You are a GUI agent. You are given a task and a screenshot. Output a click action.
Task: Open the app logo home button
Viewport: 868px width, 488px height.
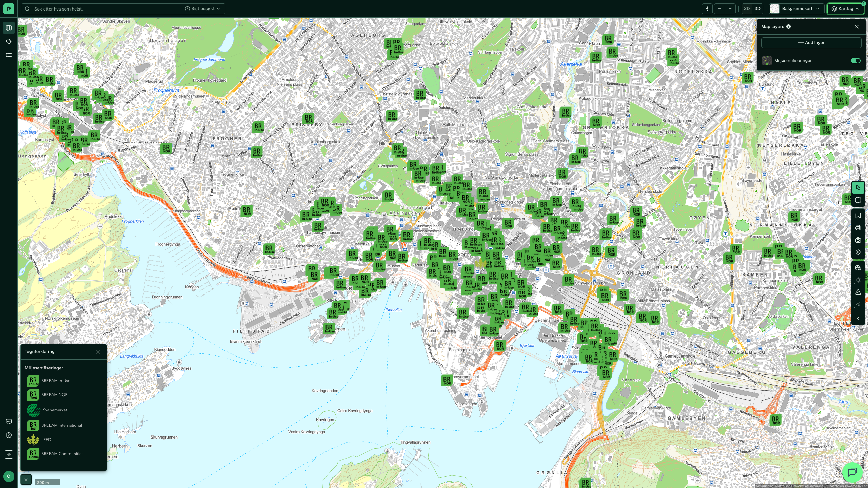click(9, 9)
